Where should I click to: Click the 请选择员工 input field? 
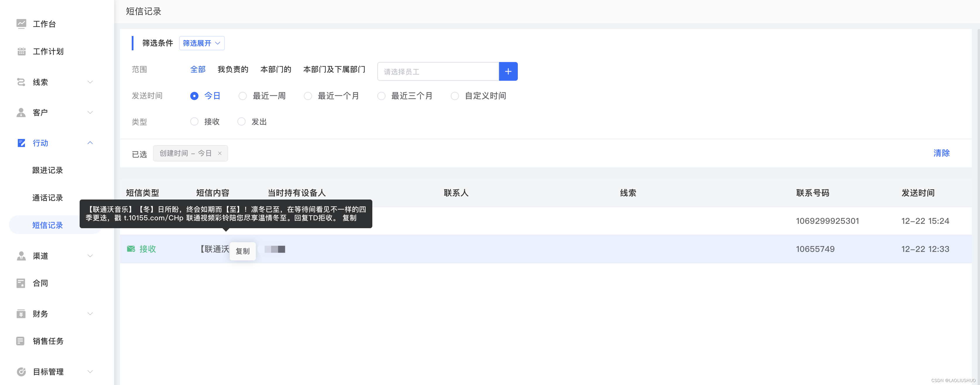438,71
